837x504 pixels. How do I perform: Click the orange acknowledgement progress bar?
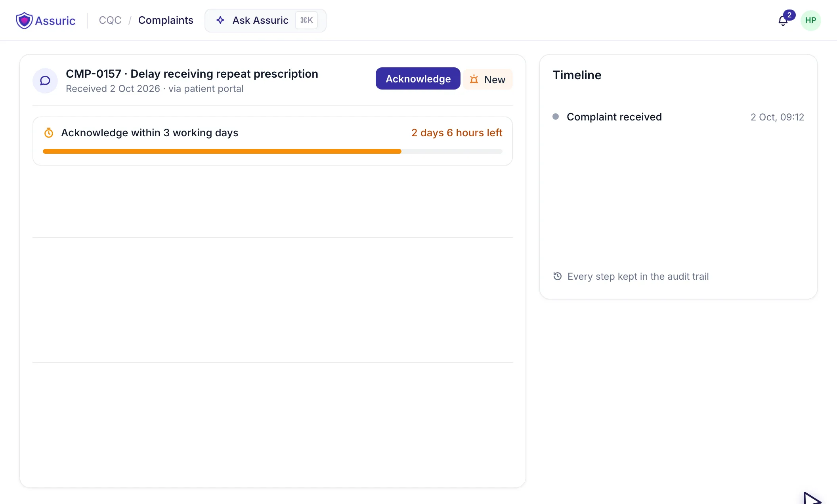click(273, 151)
